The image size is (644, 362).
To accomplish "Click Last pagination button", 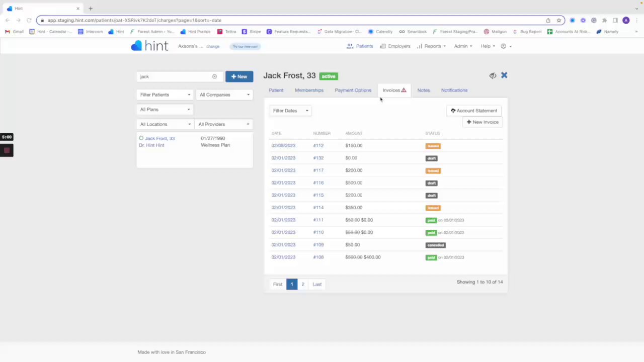I will [317, 284].
